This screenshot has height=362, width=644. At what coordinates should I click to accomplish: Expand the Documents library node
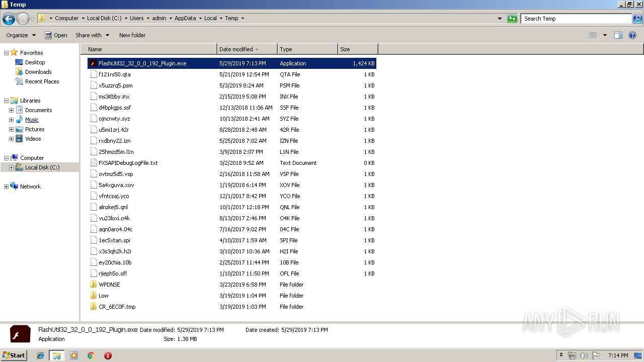(11, 110)
